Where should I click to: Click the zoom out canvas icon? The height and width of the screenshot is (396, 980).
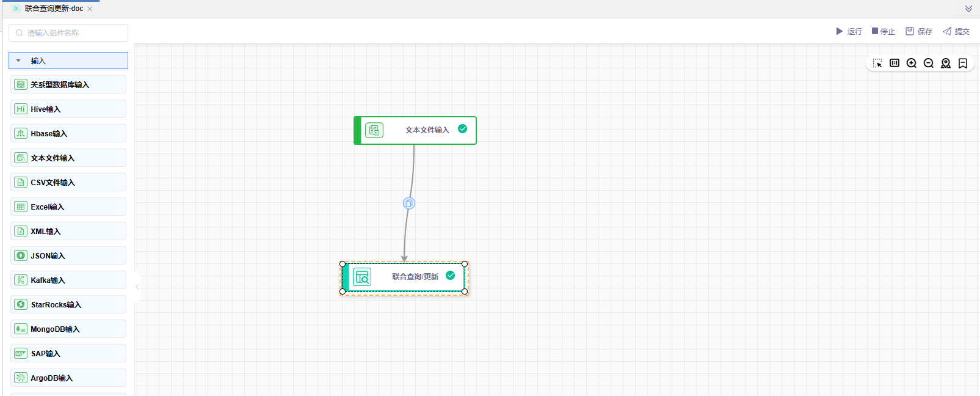[929, 64]
